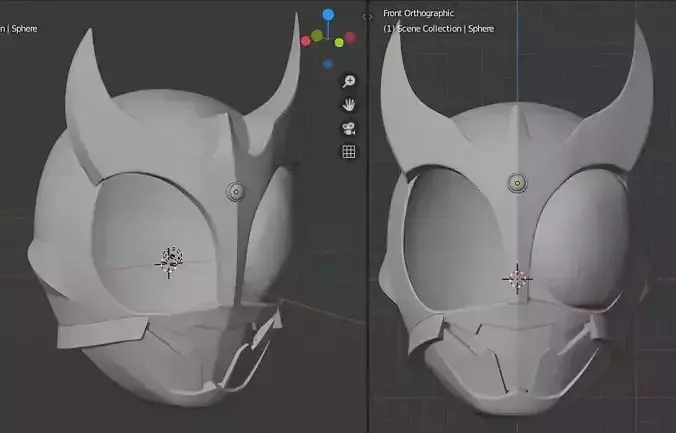Click the dim blue negative Z gizmo ball
The width and height of the screenshot is (676, 433).
click(328, 64)
